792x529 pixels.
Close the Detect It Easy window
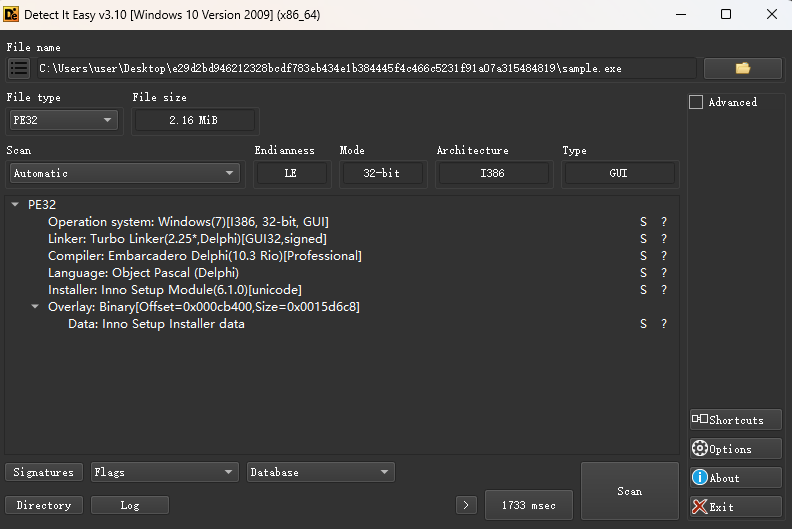tap(771, 14)
